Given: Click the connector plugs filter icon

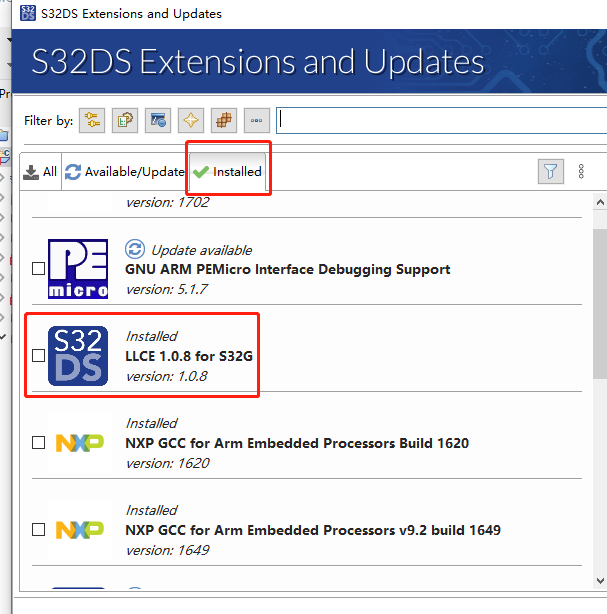Looking at the screenshot, I should (92, 121).
